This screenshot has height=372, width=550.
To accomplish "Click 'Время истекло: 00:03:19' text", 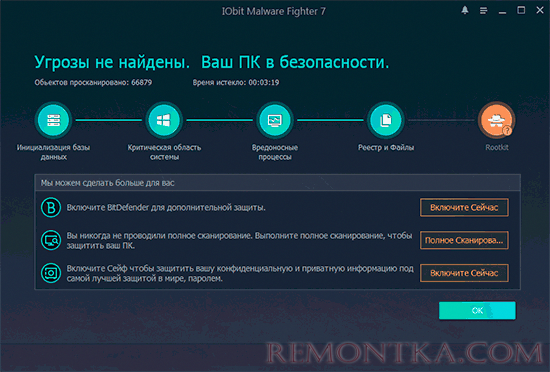I will click(236, 82).
